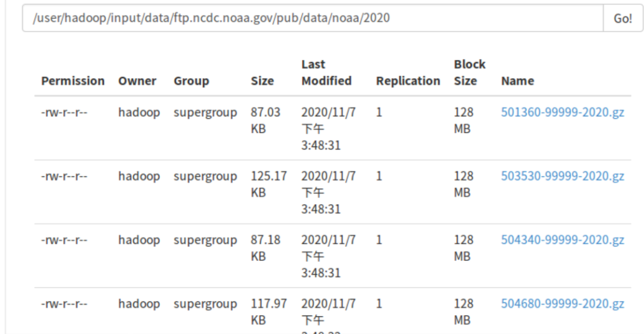Click the 87.03 KB size cell
The height and width of the screenshot is (334, 644).
266,121
